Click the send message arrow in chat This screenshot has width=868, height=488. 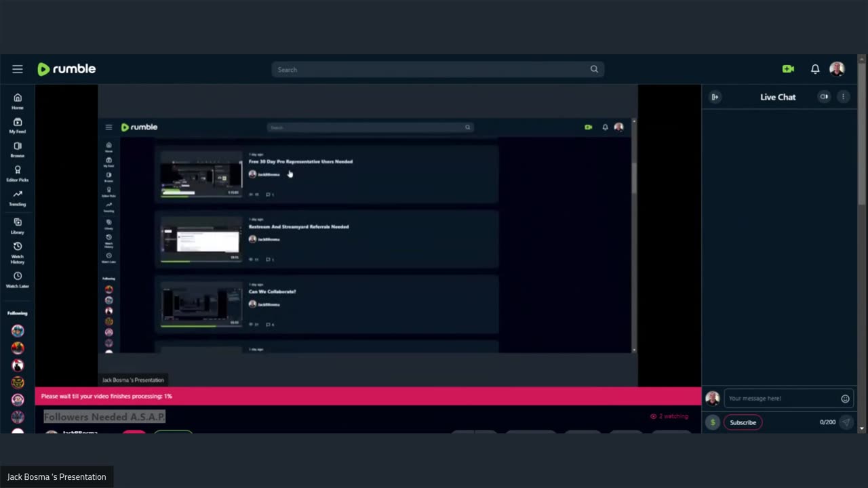click(846, 422)
